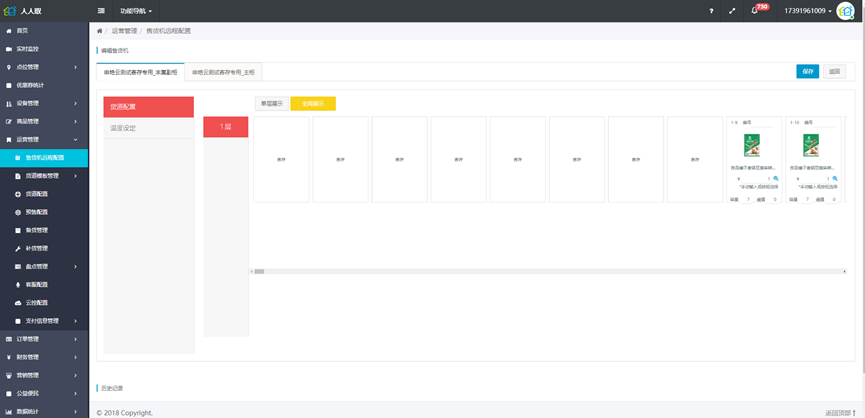
Task: Expand the 货道模板管理 submenu chevron
Action: [76, 176]
